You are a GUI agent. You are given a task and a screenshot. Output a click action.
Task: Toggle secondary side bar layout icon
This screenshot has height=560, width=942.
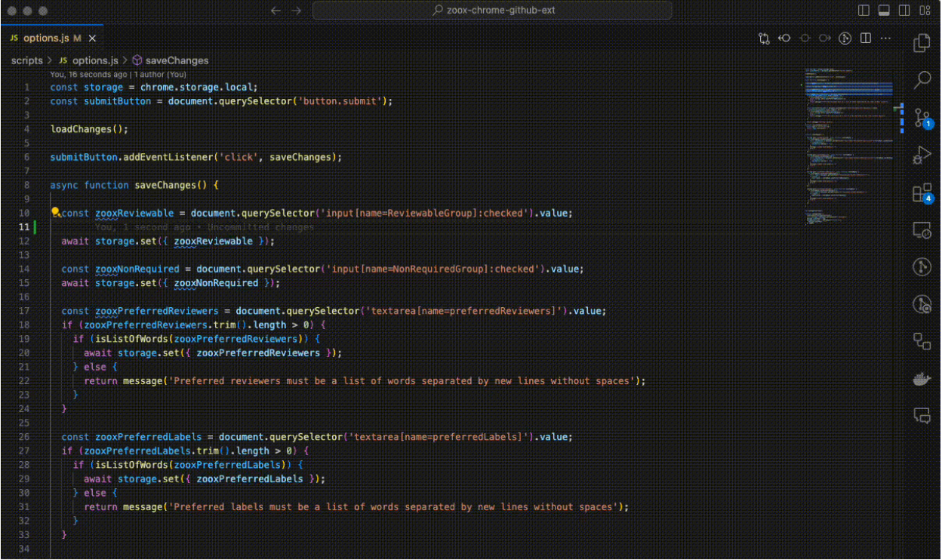pyautogui.click(x=904, y=11)
